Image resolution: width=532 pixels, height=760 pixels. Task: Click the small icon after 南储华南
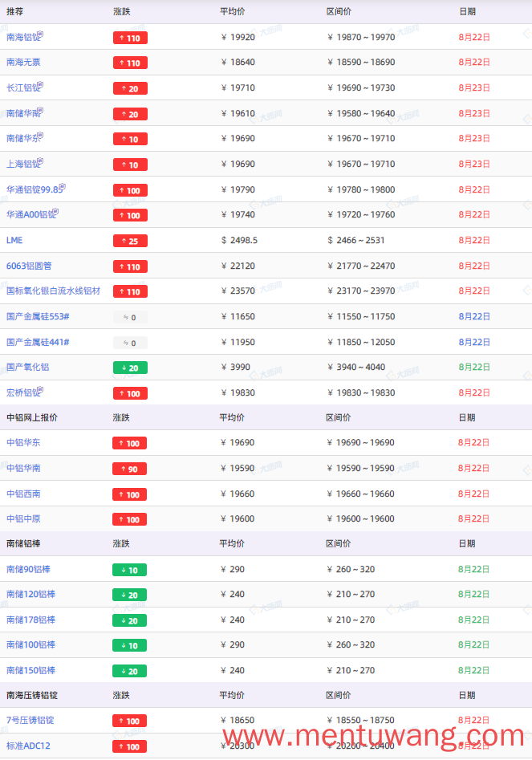40,111
